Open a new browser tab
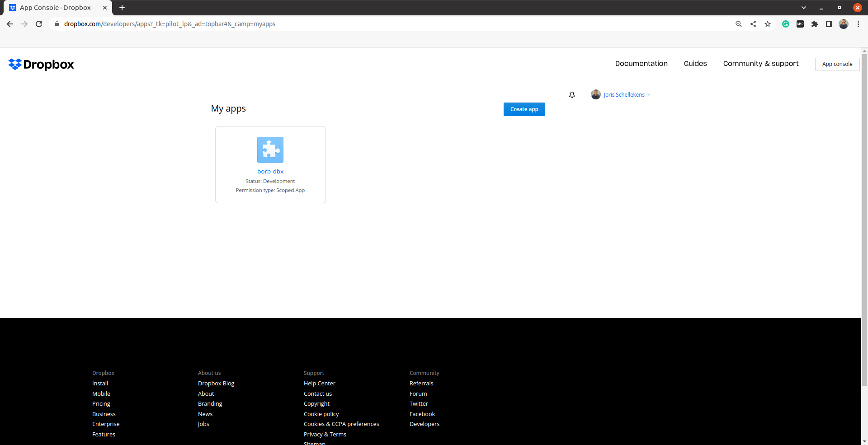Screen dimensions: 868x445 (x=122, y=8)
